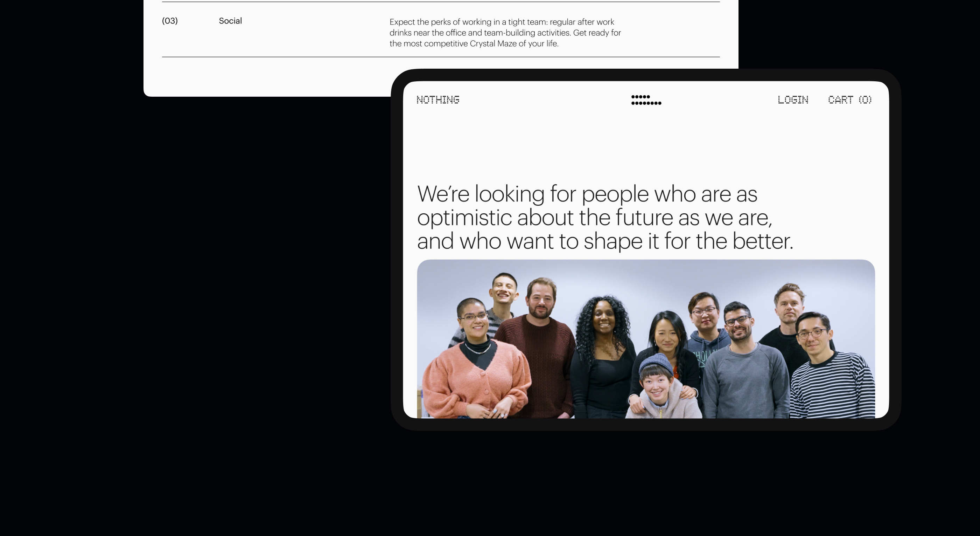
Task: Select the Social row heading
Action: pyautogui.click(x=230, y=21)
